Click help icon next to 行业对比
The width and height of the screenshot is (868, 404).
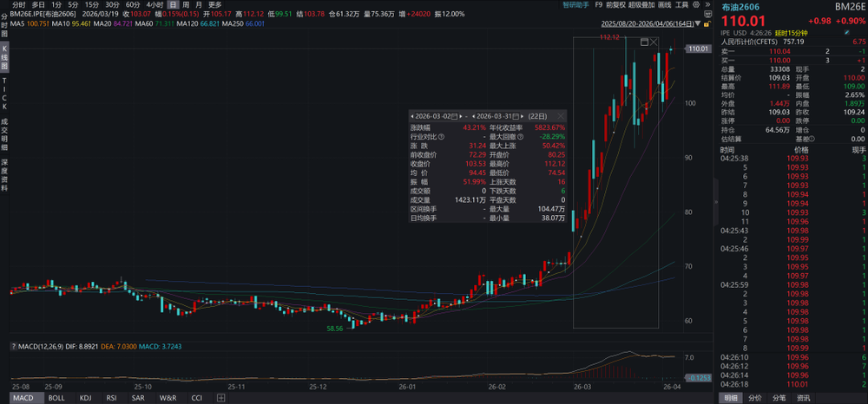click(443, 137)
